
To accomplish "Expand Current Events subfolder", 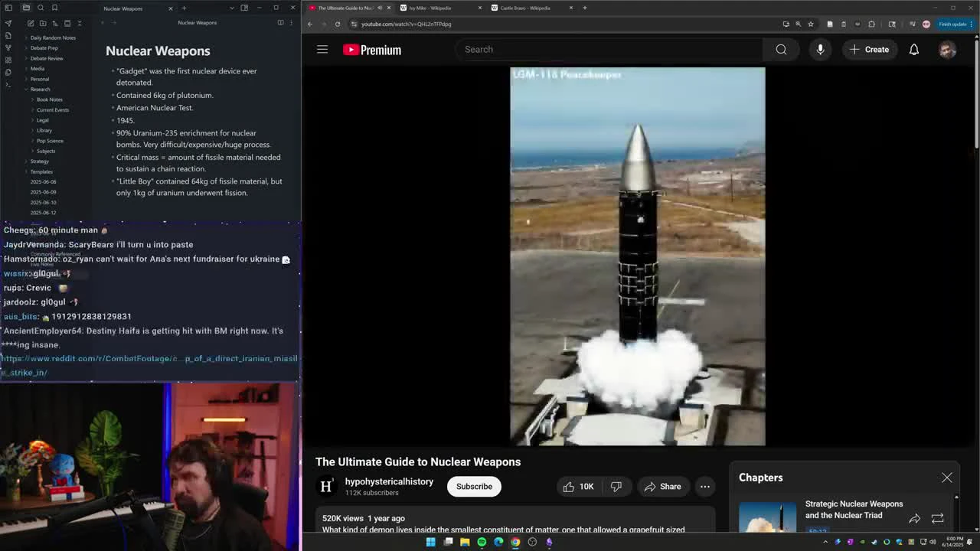I will pyautogui.click(x=53, y=110).
